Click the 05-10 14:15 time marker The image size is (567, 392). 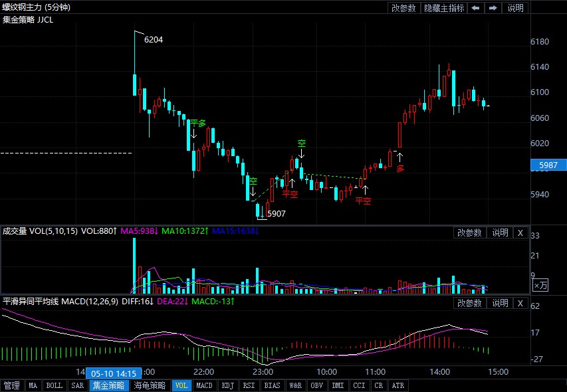114,373
